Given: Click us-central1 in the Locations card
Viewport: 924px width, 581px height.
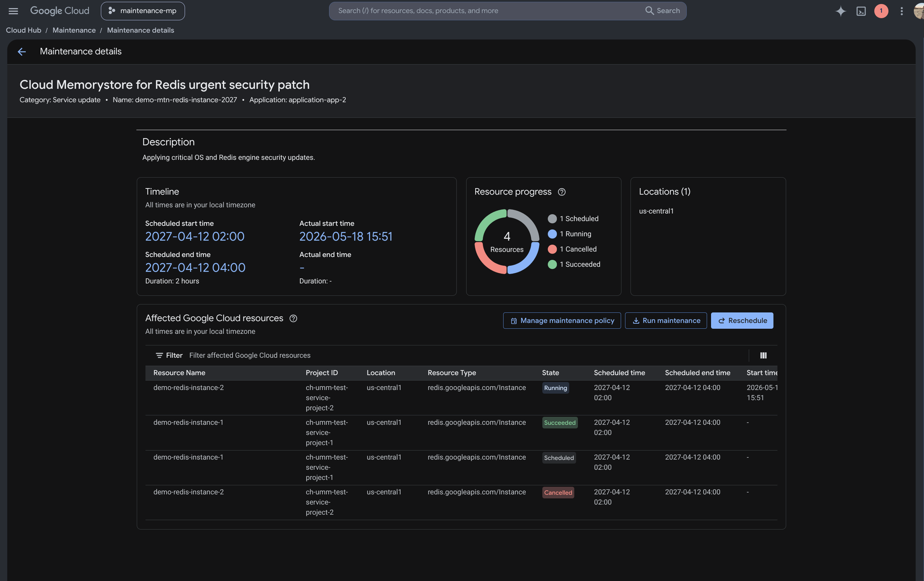Looking at the screenshot, I should 656,211.
